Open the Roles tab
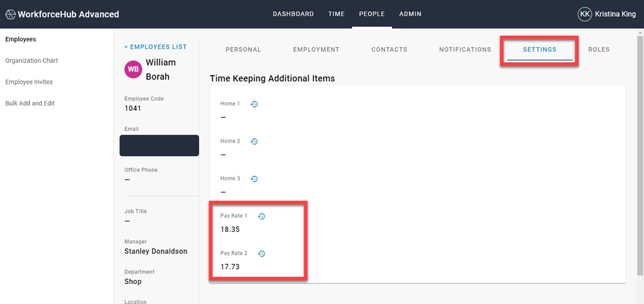644x304 pixels. pos(599,50)
